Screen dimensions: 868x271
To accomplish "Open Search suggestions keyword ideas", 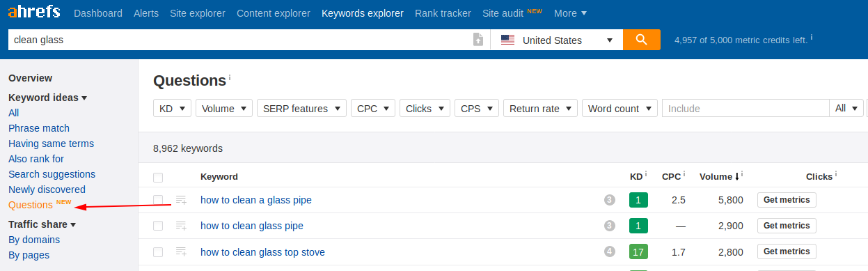I will [x=52, y=174].
